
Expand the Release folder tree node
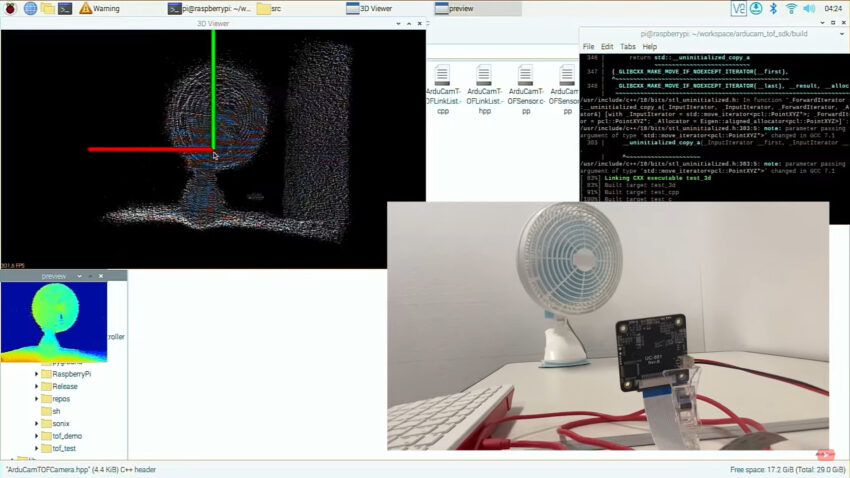pos(37,386)
